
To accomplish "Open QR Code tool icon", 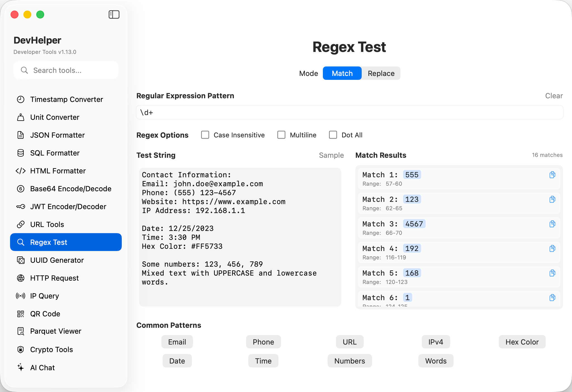I will pyautogui.click(x=21, y=314).
